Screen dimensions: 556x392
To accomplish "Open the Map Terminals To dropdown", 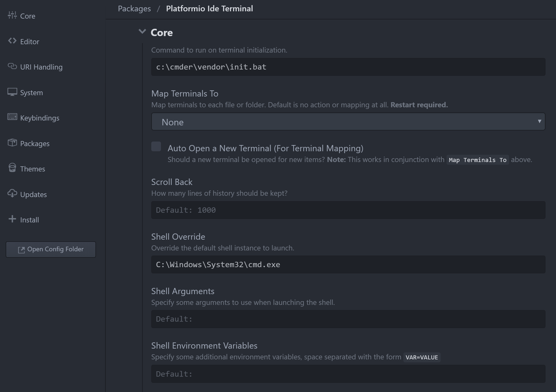I will click(x=348, y=122).
